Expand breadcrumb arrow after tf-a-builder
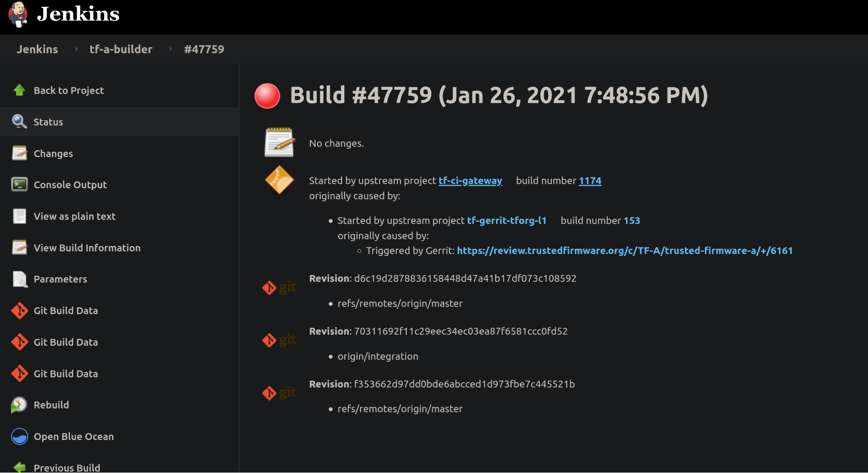The width and height of the screenshot is (868, 473). 171,49
